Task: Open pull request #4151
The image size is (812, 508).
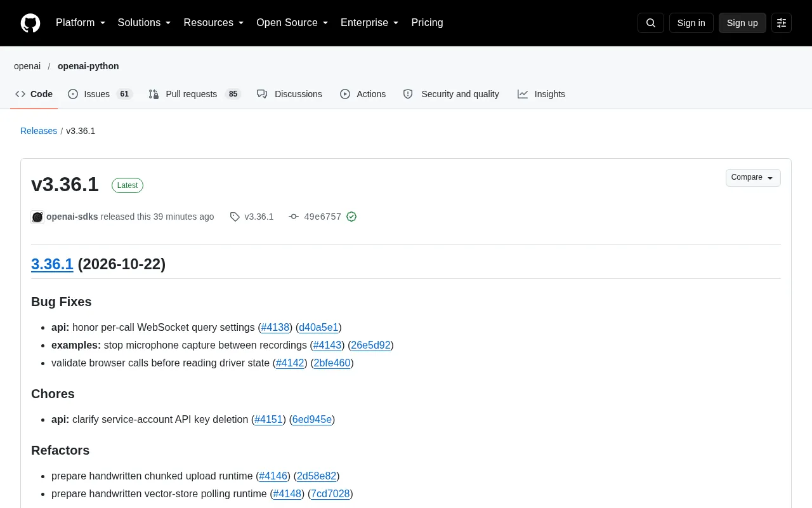Action: pyautogui.click(x=268, y=420)
